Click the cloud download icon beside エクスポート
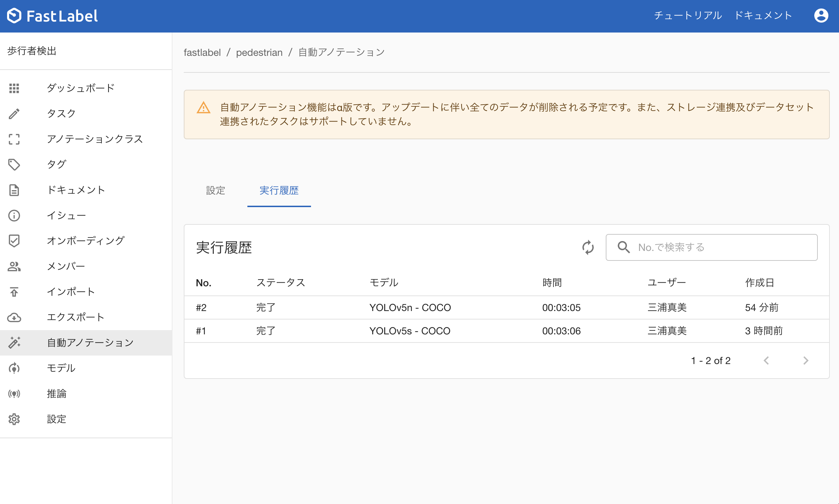This screenshot has width=839, height=504. click(14, 317)
